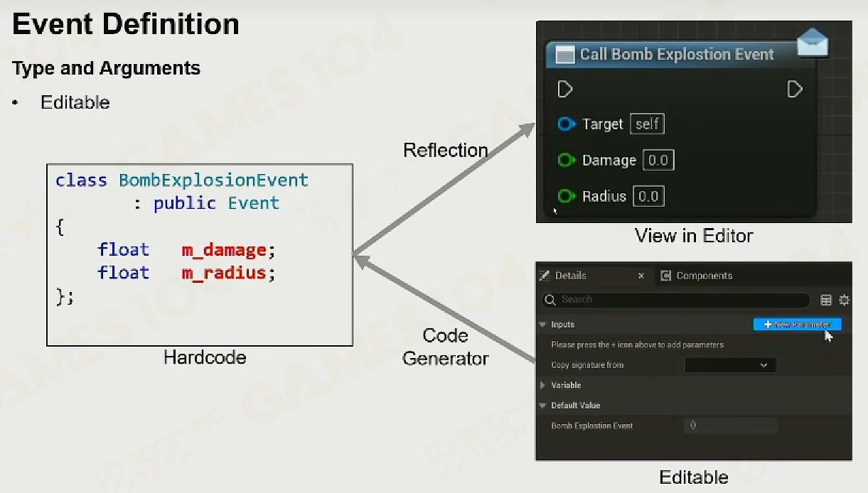Click the New Parameter button

coord(797,325)
